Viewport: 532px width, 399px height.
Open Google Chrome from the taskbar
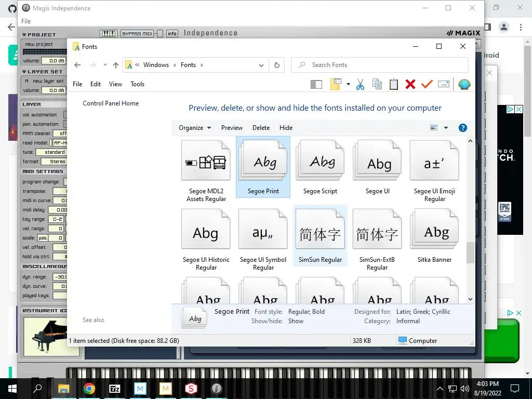(x=89, y=388)
